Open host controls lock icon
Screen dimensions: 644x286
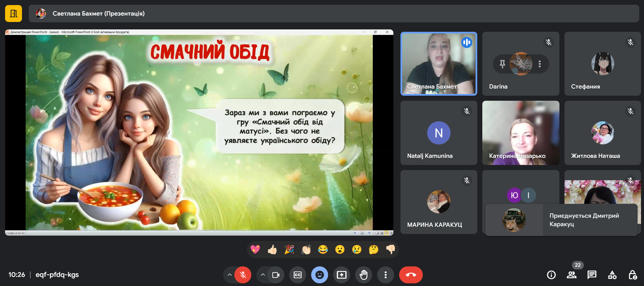click(632, 275)
